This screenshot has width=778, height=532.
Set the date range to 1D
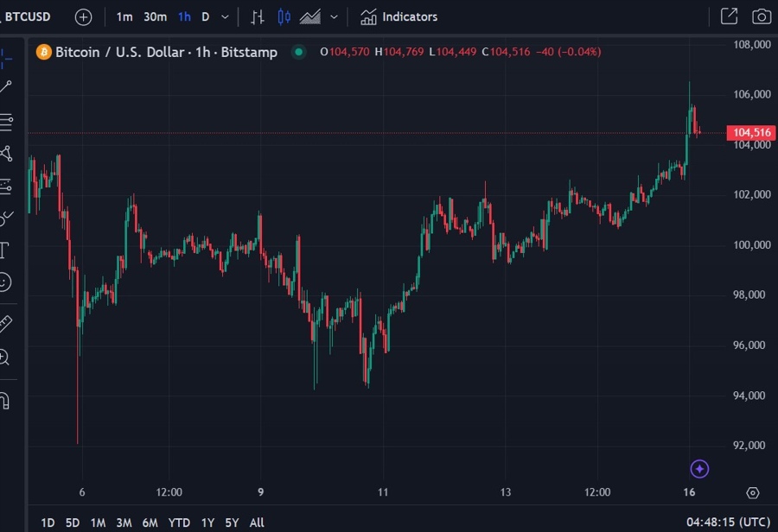[x=48, y=522]
